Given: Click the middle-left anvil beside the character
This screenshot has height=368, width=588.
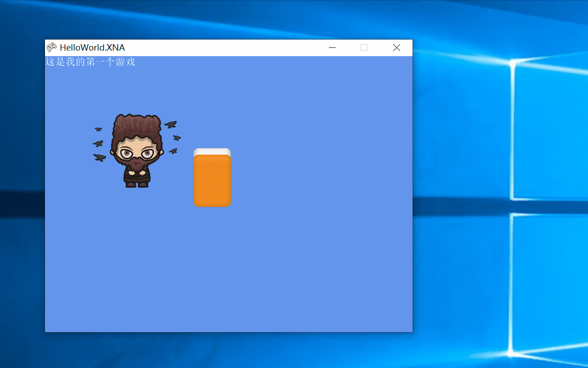Looking at the screenshot, I should (x=98, y=144).
